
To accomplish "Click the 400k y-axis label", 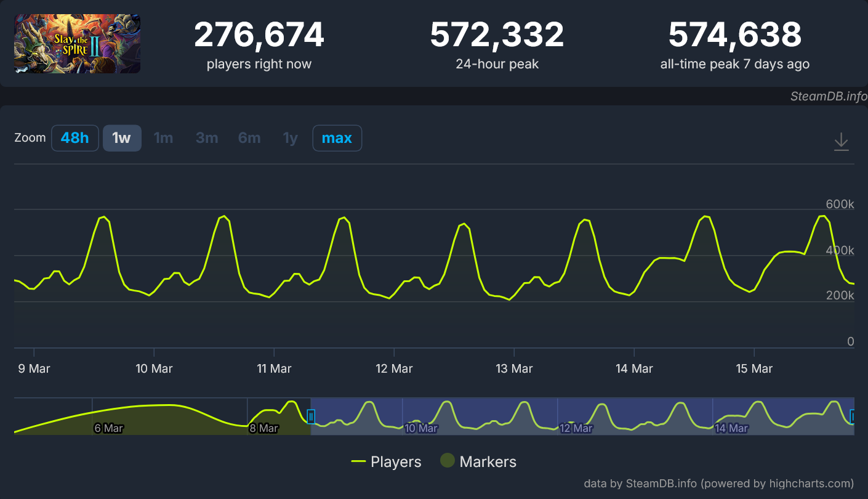I will pyautogui.click(x=840, y=250).
